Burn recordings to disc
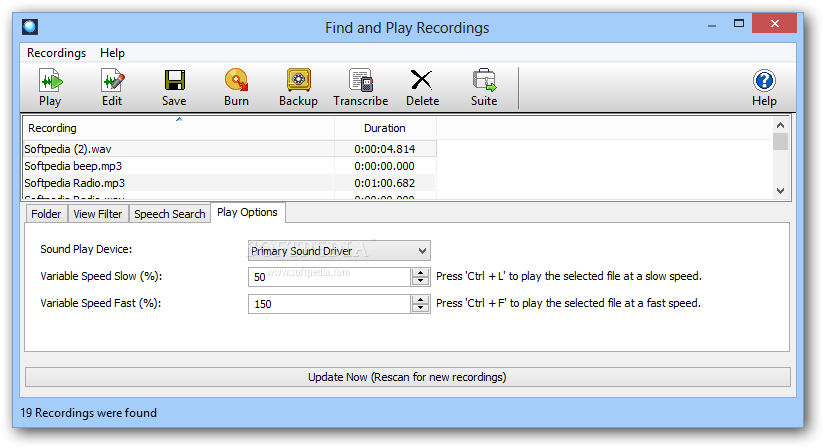 [236, 88]
